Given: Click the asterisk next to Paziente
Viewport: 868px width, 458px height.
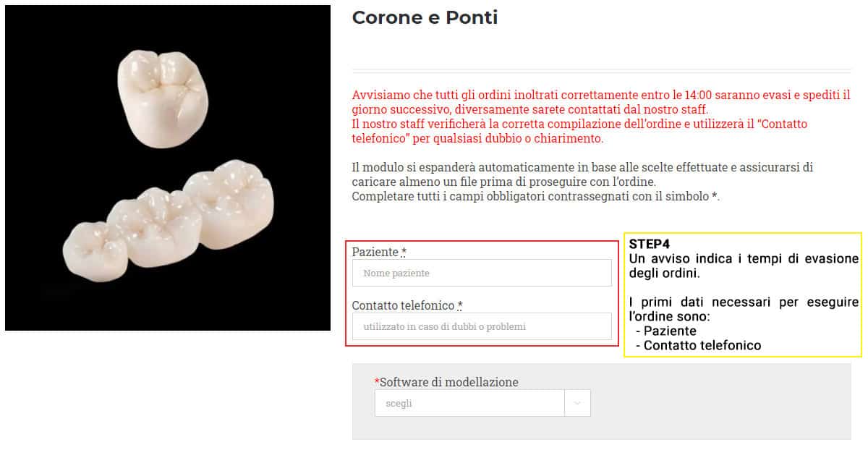Looking at the screenshot, I should (x=404, y=251).
